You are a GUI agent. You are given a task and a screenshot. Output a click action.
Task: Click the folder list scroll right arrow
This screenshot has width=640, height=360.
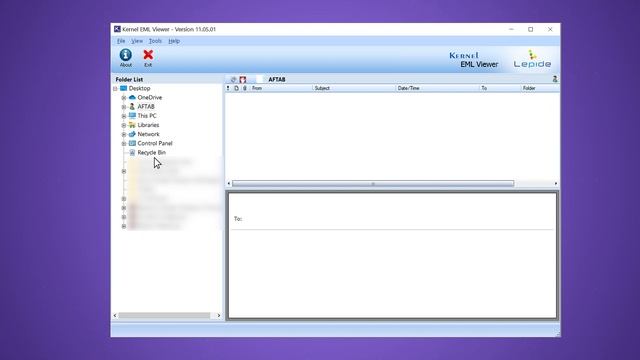[219, 316]
